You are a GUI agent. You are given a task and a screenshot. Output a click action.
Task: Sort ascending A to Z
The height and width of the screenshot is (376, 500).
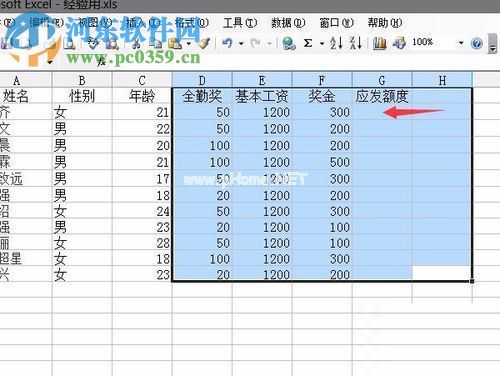(336, 43)
